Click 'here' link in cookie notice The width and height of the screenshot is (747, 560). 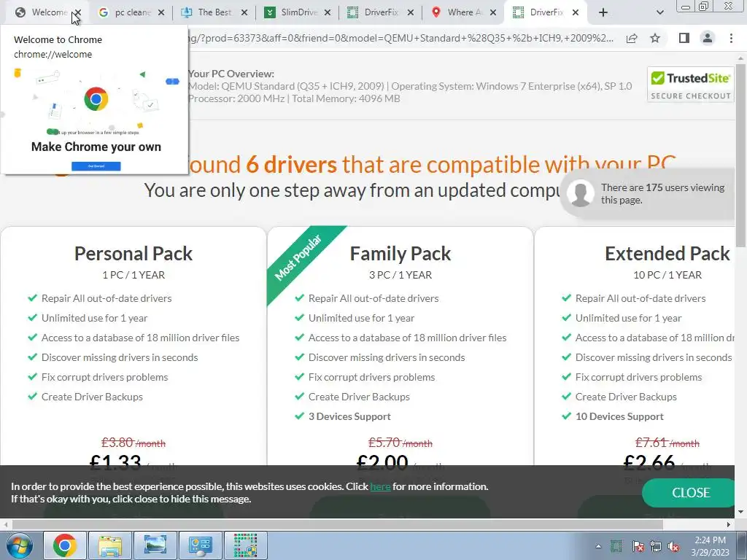[380, 486]
